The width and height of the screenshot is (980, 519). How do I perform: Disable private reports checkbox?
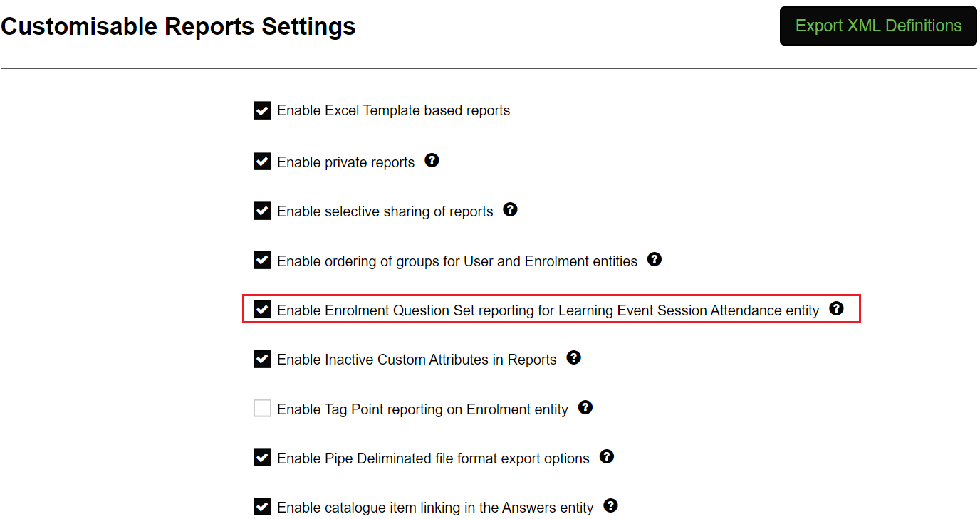pos(262,161)
